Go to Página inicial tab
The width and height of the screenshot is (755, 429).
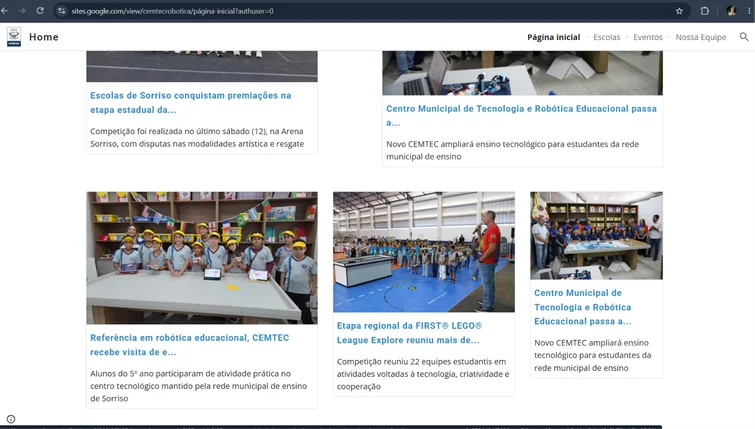pyautogui.click(x=553, y=37)
